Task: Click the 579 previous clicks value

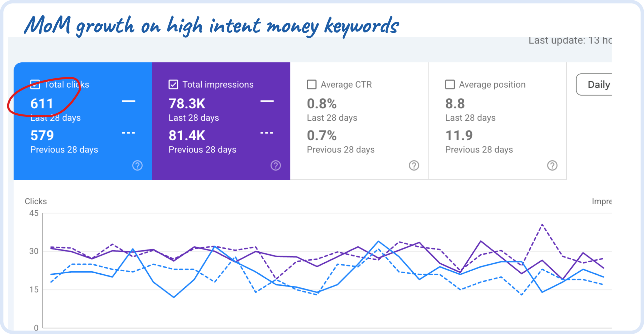Action: point(42,135)
